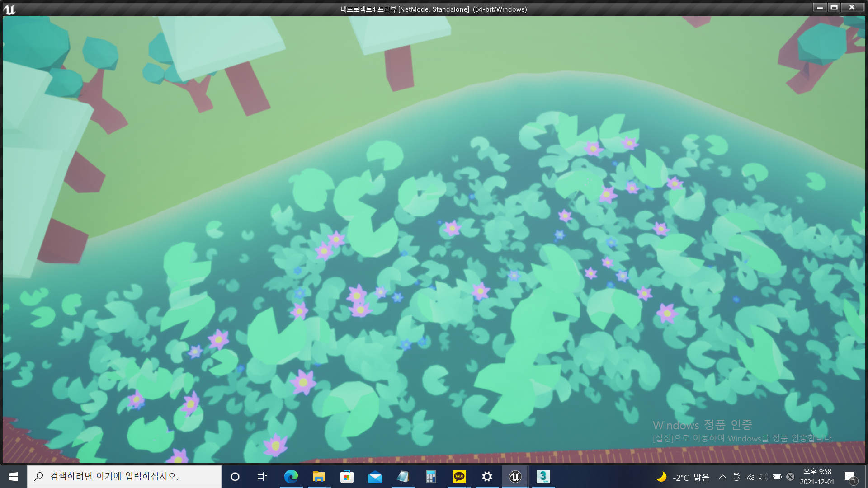Viewport: 868px width, 488px height.
Task: Open the volume speaker control
Action: click(x=763, y=477)
